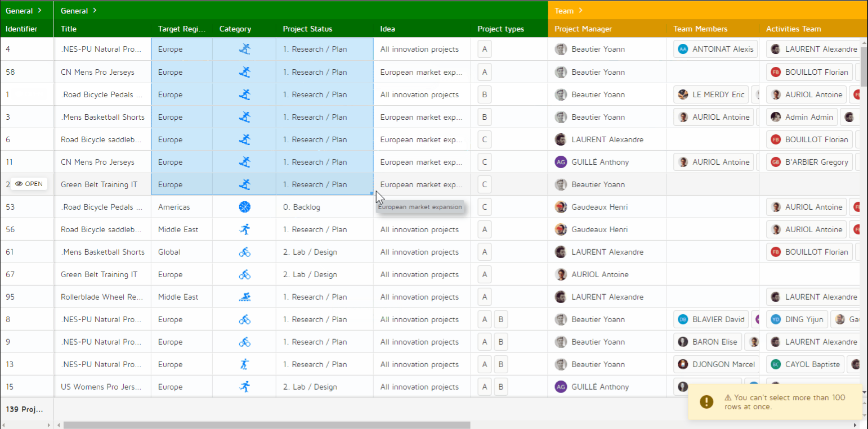This screenshot has height=429, width=868.
Task: Click the AG avatar for GUILLÉ Anthony in row 11
Action: 561,162
